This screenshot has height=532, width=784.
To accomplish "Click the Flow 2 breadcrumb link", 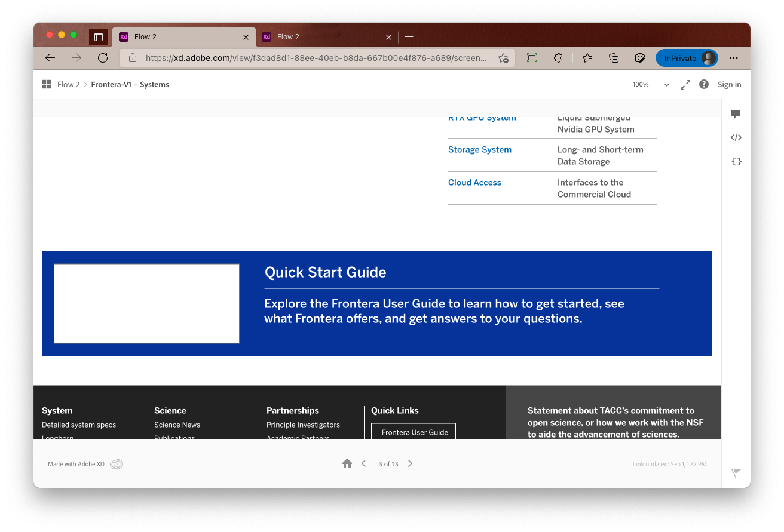I will tap(68, 85).
